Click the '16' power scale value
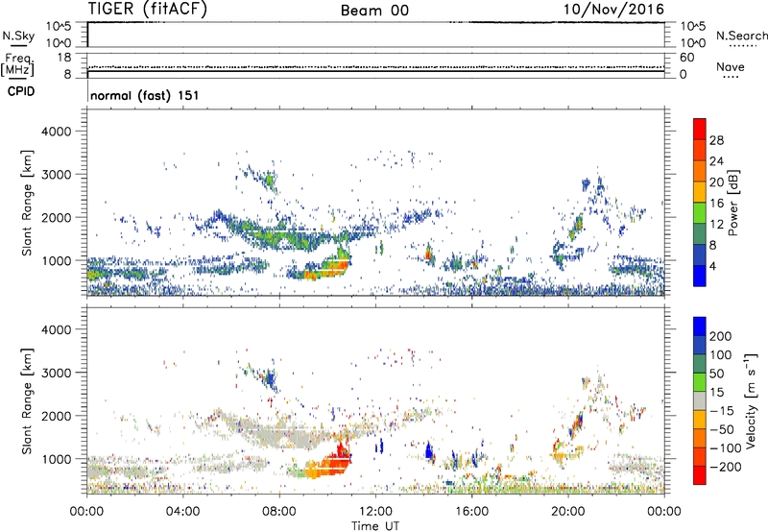The width and height of the screenshot is (768, 532). (716, 204)
